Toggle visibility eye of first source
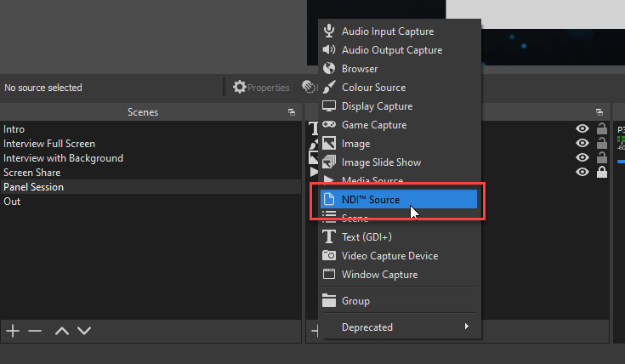 [582, 128]
